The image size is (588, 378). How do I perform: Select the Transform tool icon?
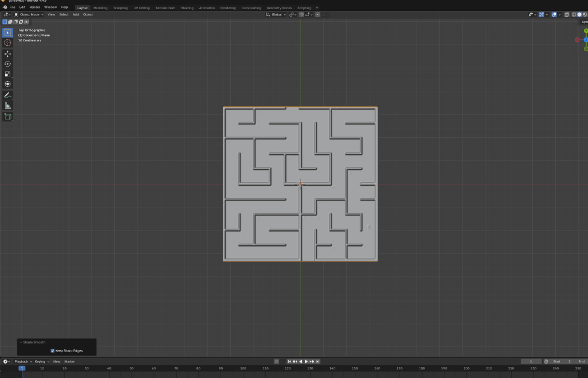7,84
